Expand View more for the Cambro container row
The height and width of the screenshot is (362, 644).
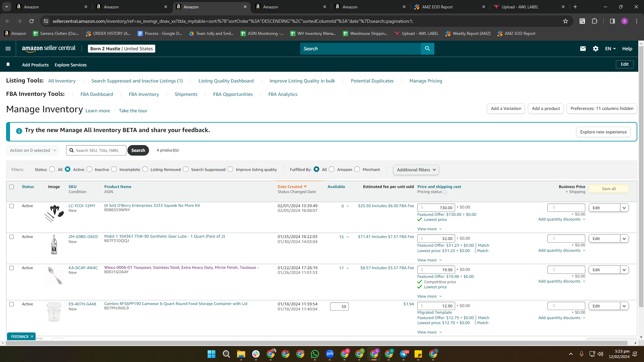[x=429, y=332]
